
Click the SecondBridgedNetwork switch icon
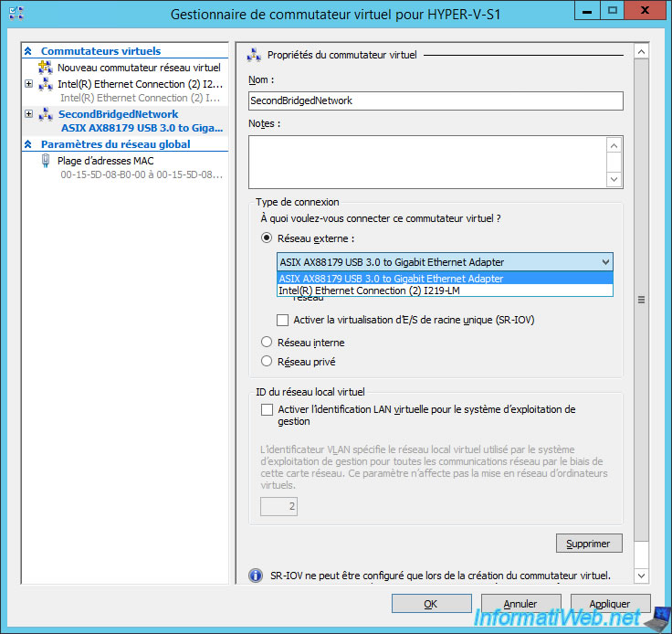coord(46,114)
